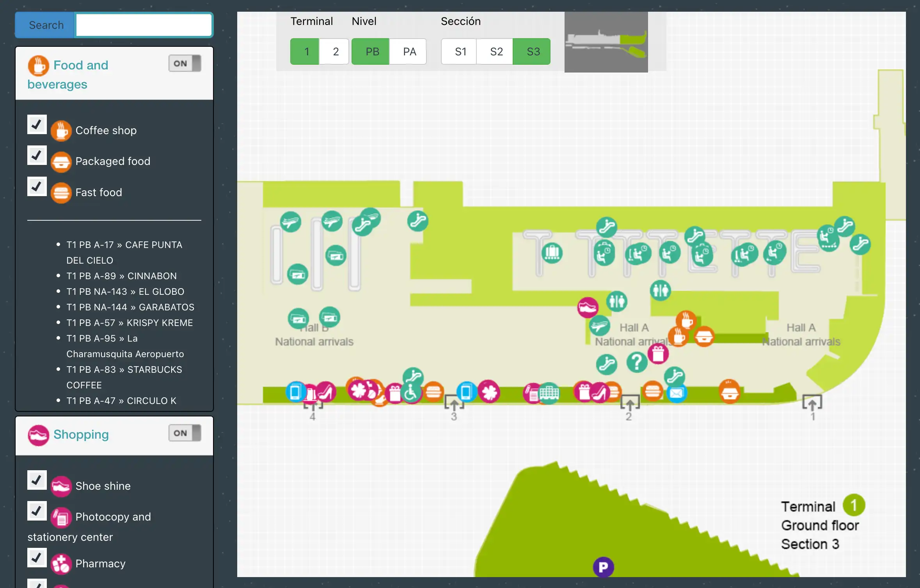
Task: Click the question mark information icon
Action: pos(636,362)
